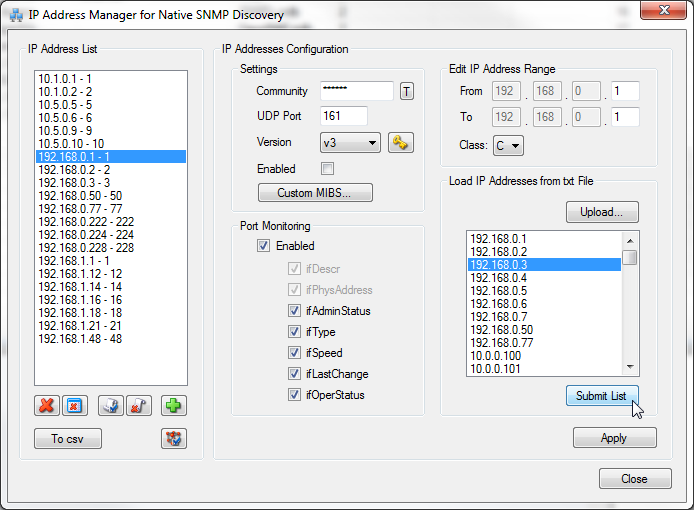Click the loaded IP list scrollbar down arrow
Image resolution: width=694 pixels, height=510 pixels.
click(630, 367)
